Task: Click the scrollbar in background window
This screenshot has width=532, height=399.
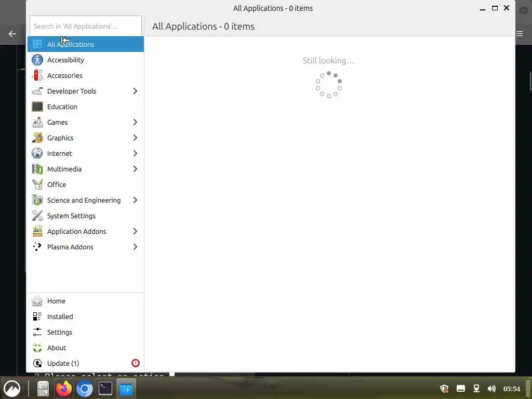Action: (x=530, y=81)
